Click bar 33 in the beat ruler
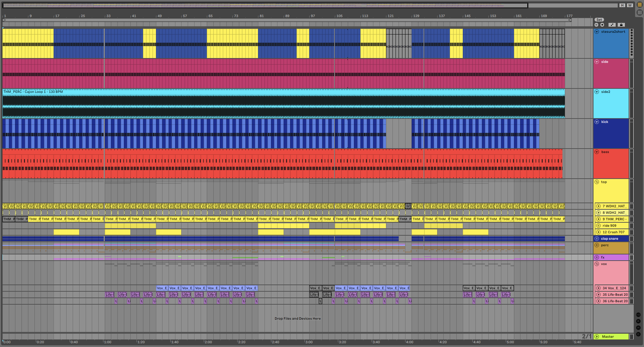The image size is (644, 347). [108, 16]
